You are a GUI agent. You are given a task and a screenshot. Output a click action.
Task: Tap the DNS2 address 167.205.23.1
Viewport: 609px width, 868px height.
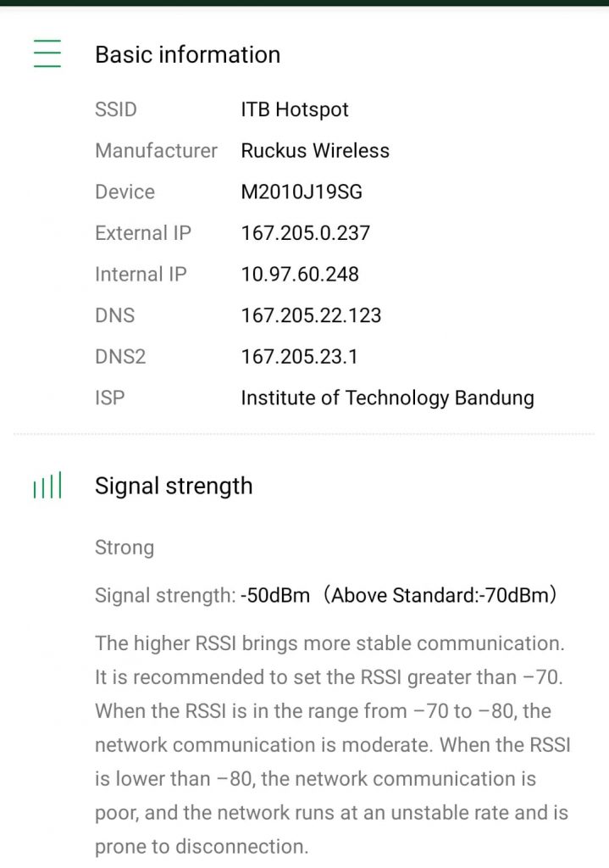pyautogui.click(x=299, y=357)
